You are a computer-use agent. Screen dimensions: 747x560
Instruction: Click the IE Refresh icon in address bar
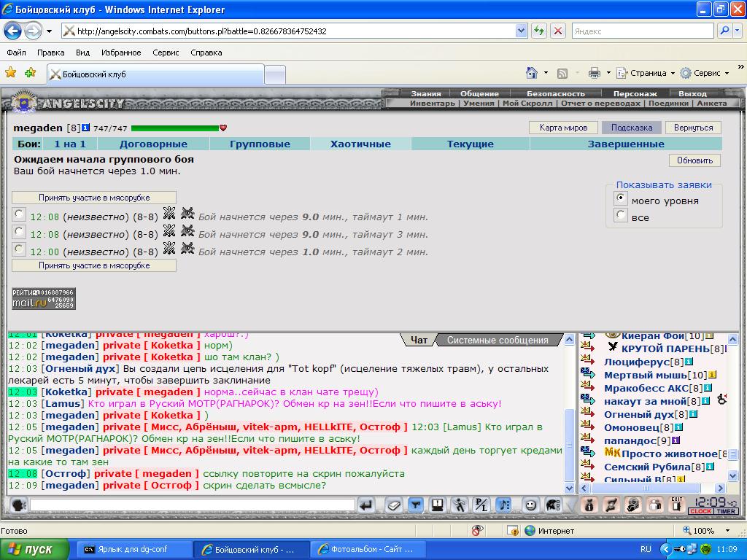pos(539,31)
